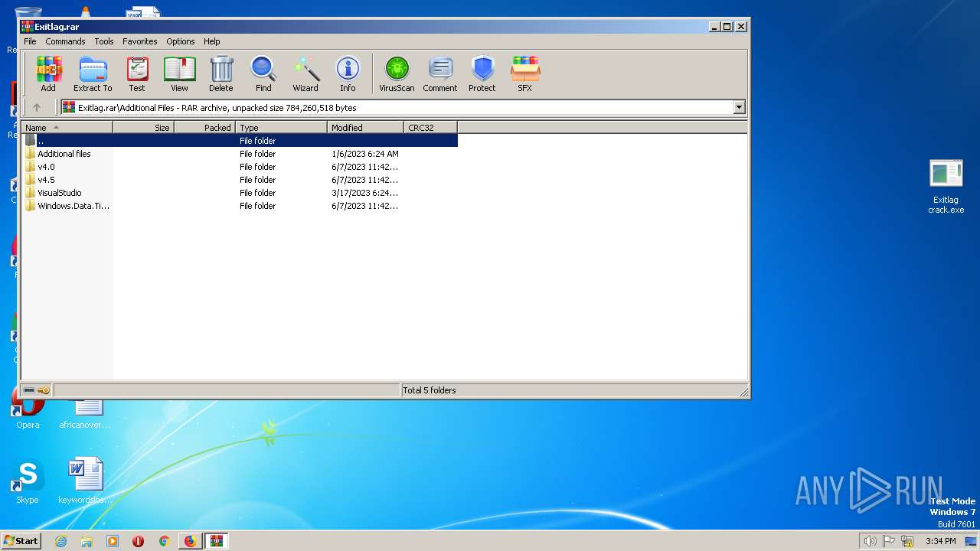Select the v4.5 folder
980x551 pixels.
[46, 180]
